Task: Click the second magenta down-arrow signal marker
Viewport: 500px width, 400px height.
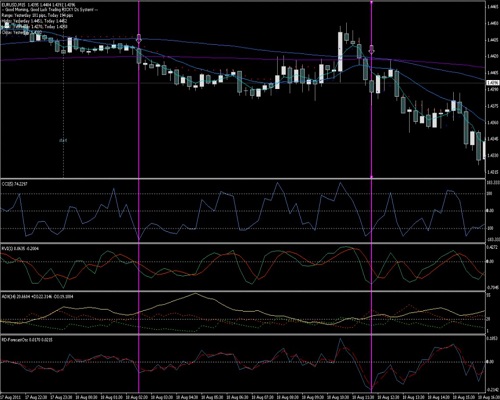Action: click(x=372, y=49)
